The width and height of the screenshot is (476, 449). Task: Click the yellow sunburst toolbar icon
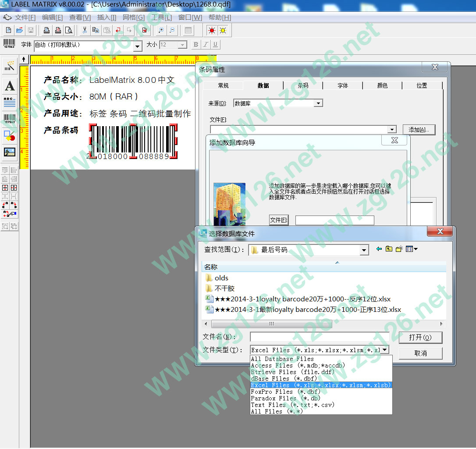[223, 30]
